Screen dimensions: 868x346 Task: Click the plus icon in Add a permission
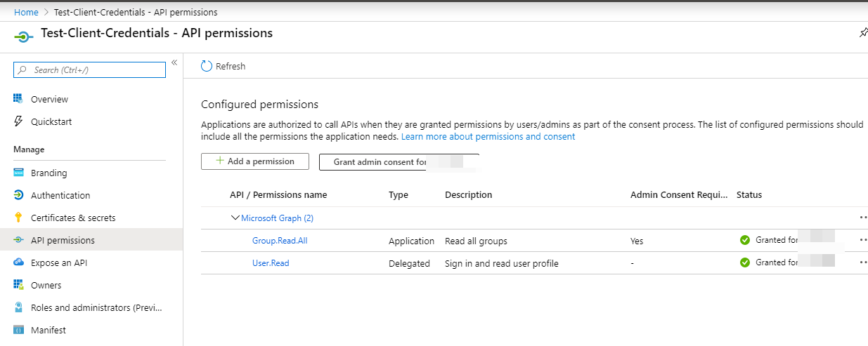220,161
